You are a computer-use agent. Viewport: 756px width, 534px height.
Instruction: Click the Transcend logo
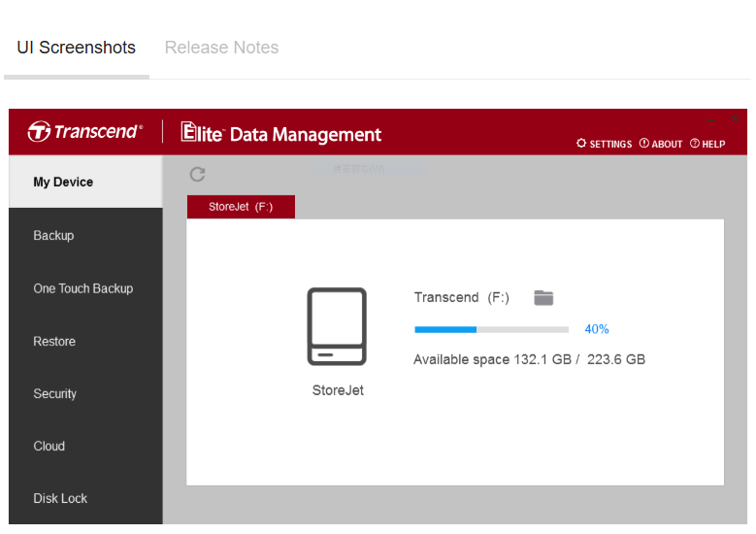click(x=84, y=131)
